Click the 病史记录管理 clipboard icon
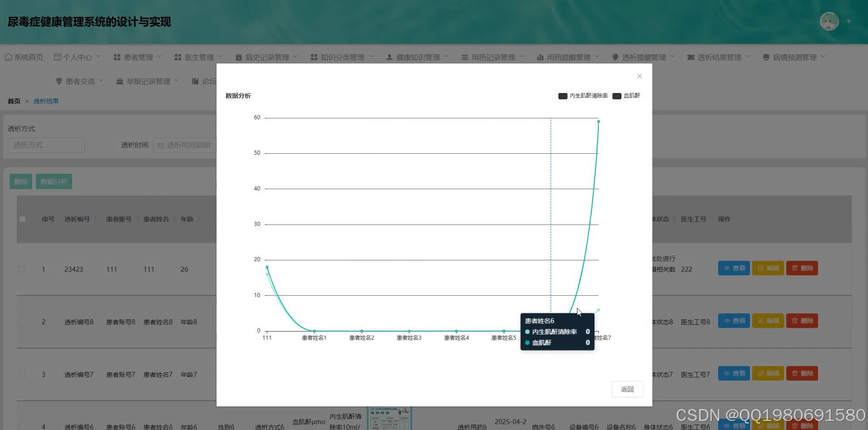868x430 pixels. (x=238, y=57)
